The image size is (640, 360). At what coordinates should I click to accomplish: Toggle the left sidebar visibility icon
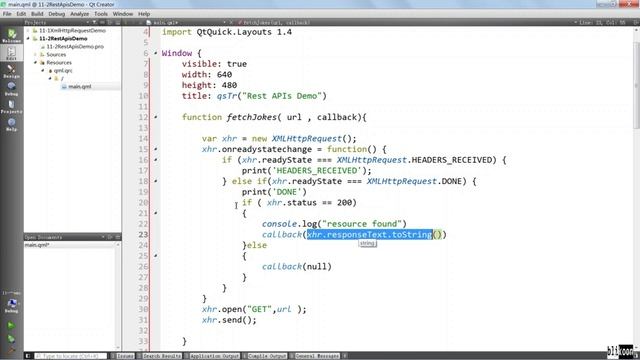click(28, 356)
